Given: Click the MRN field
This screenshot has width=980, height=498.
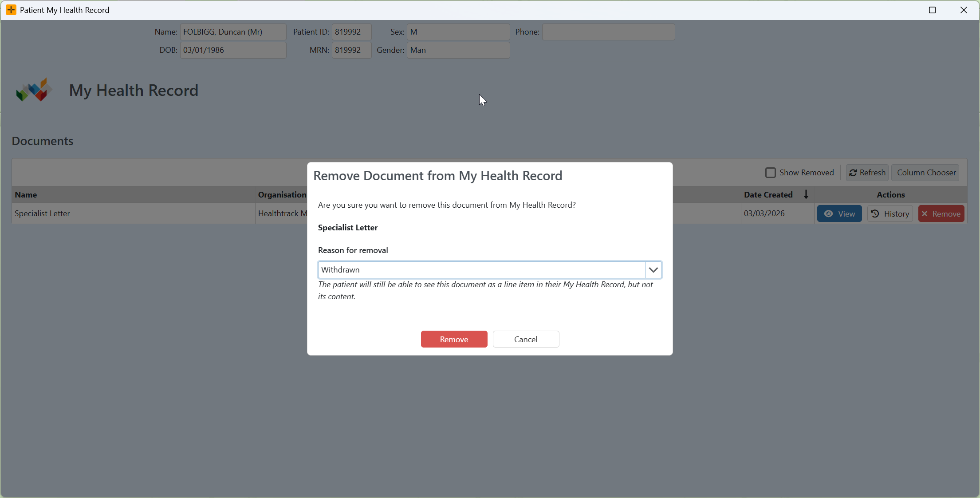Looking at the screenshot, I should pos(351,50).
